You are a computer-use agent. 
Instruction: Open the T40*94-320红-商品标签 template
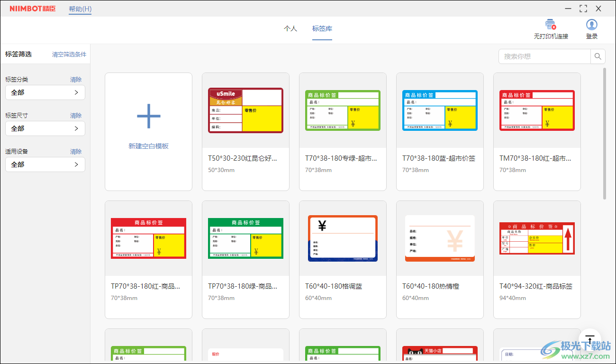537,238
